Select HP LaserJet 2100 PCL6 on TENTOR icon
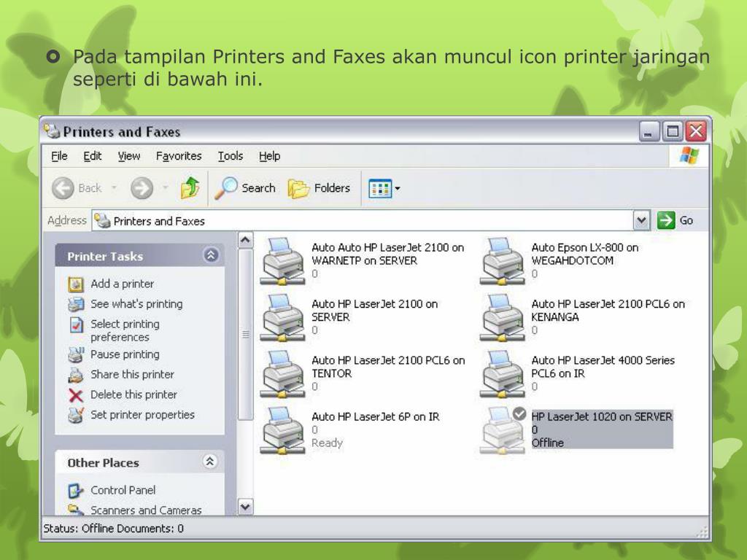Screen dimensions: 747x560 [282, 374]
